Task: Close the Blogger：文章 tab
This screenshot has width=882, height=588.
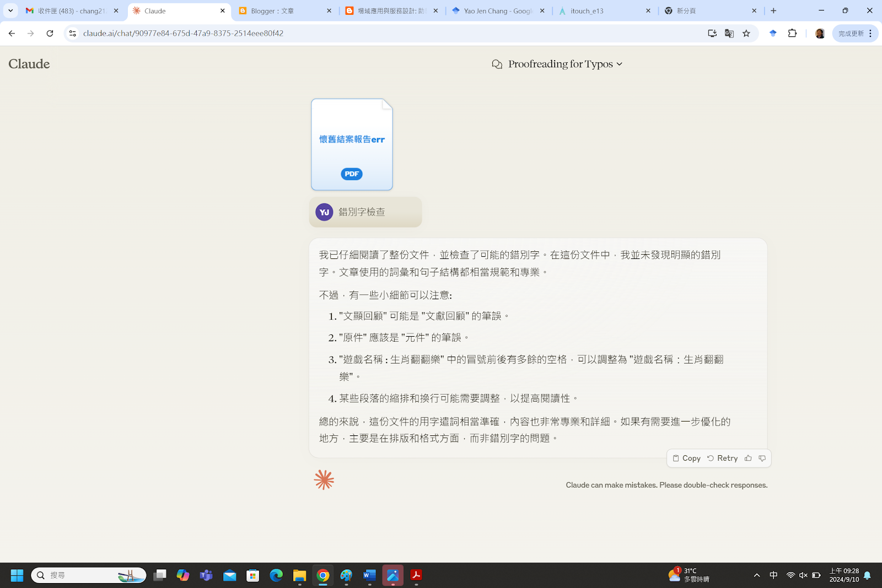Action: click(329, 11)
